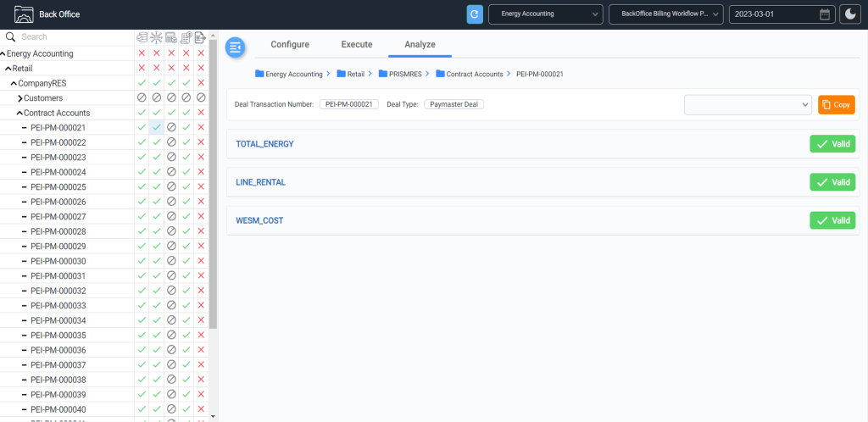The width and height of the screenshot is (868, 422).
Task: Click the Back Office logo icon
Action: (23, 14)
